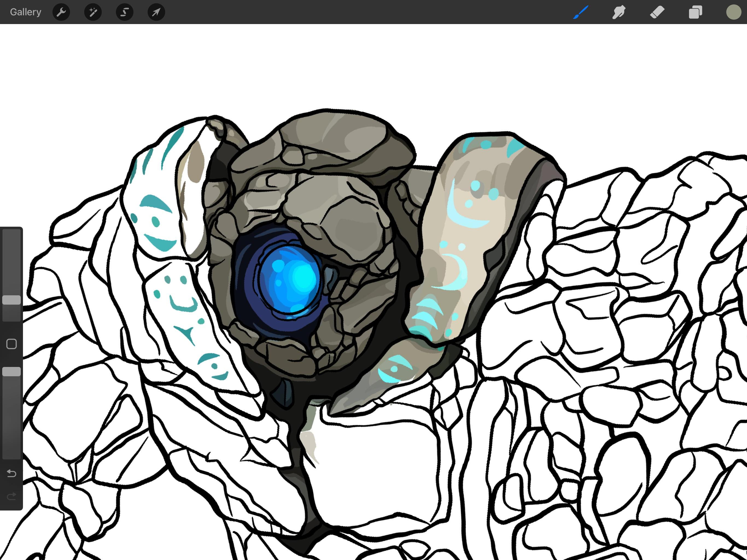Tap the square Modify button in sidebar
This screenshot has width=747, height=560.
tap(11, 344)
